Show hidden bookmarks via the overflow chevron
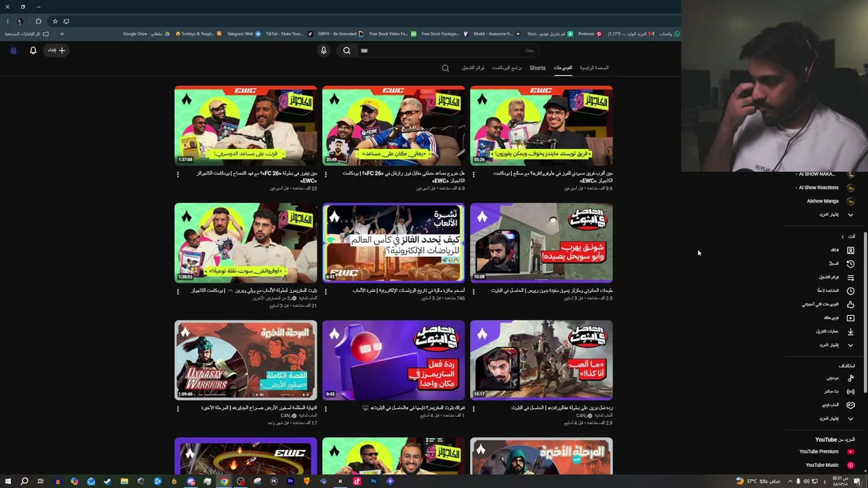Screen dimensions: 868x488 click(x=62, y=34)
